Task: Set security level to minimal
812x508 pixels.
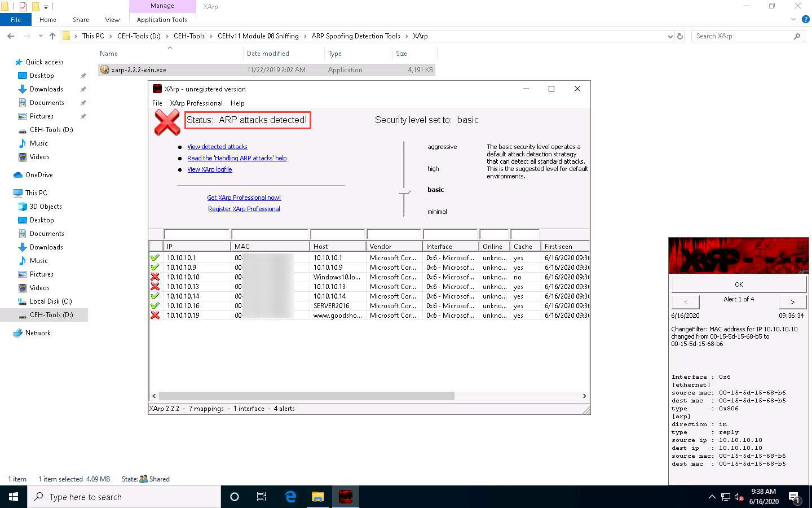Action: (437, 212)
